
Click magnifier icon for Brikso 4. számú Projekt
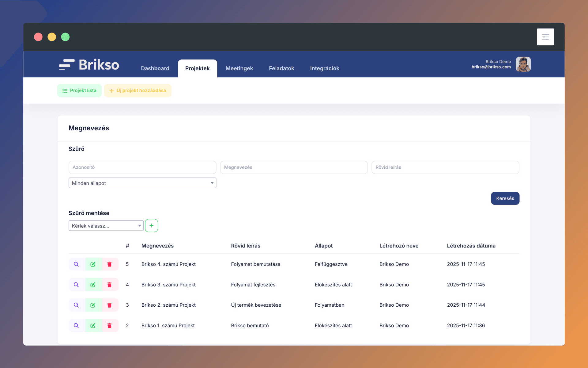coord(76,264)
